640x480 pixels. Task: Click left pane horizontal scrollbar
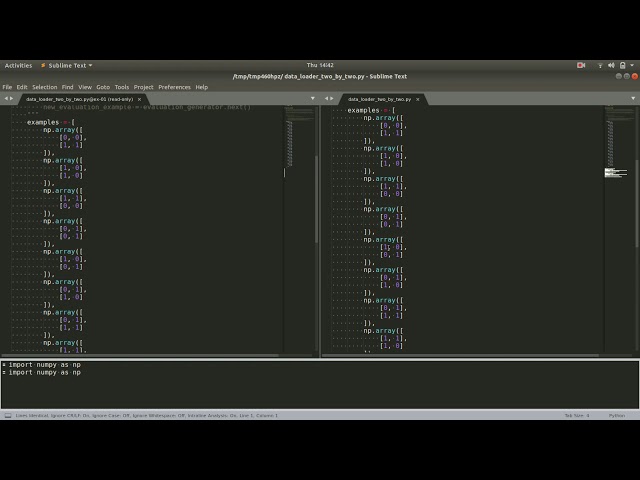140,356
